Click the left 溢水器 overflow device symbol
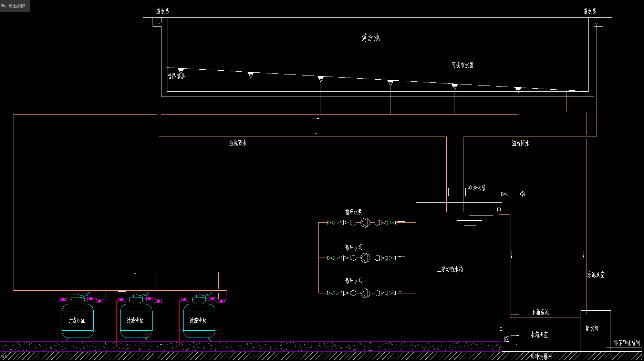 point(159,21)
